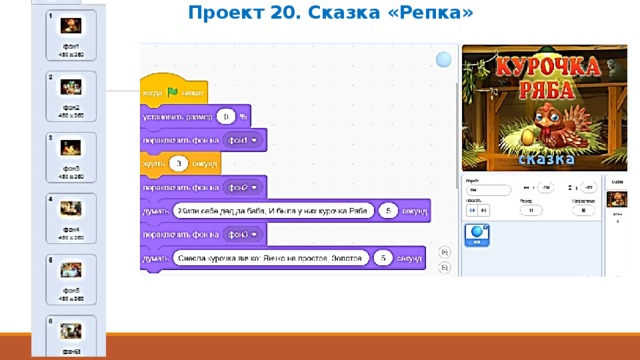Click the sprite name input field
The height and width of the screenshot is (360, 640).
489,190
